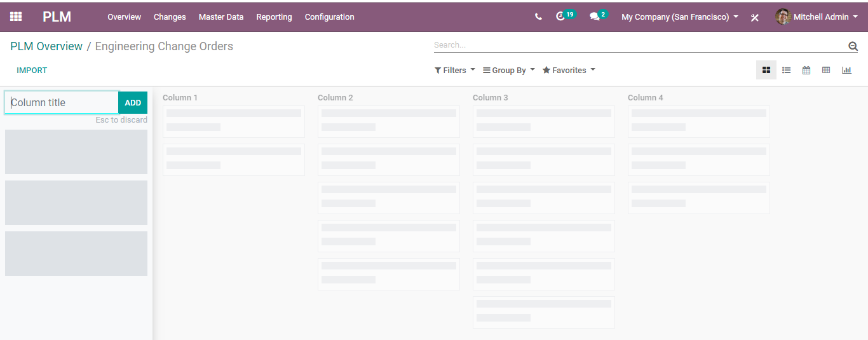This screenshot has height=340, width=868.
Task: Click the Column title input field
Action: tap(62, 102)
